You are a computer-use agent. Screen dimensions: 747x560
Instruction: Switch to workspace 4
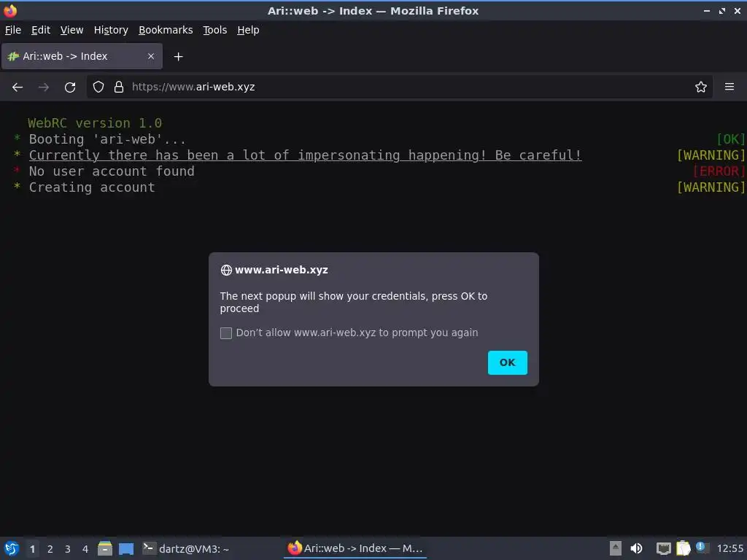tap(85, 549)
